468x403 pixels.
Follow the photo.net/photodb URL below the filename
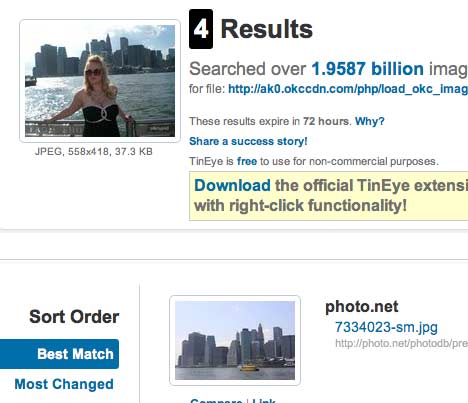402,343
